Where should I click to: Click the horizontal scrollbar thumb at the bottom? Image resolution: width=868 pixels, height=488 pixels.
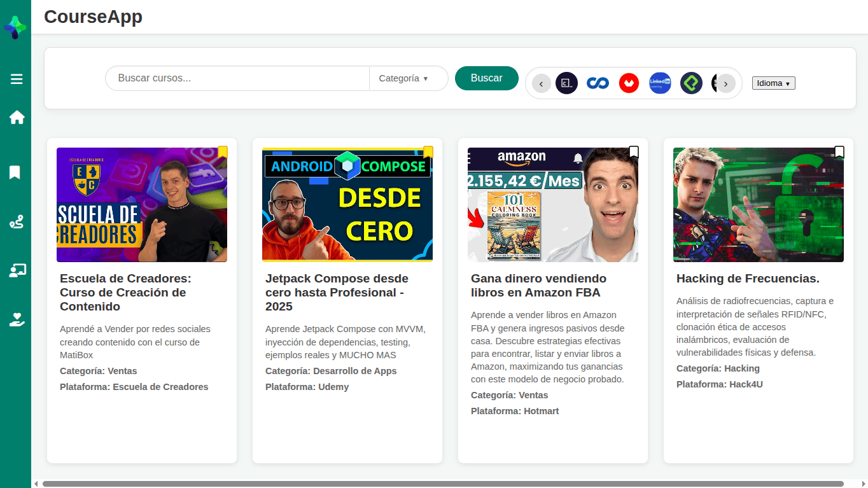(x=443, y=484)
